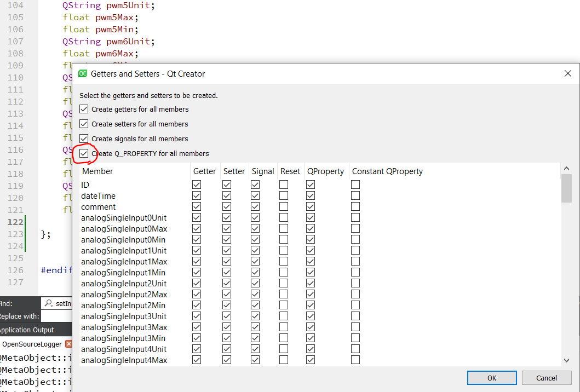Toggle Create setters for all members

[x=84, y=124]
